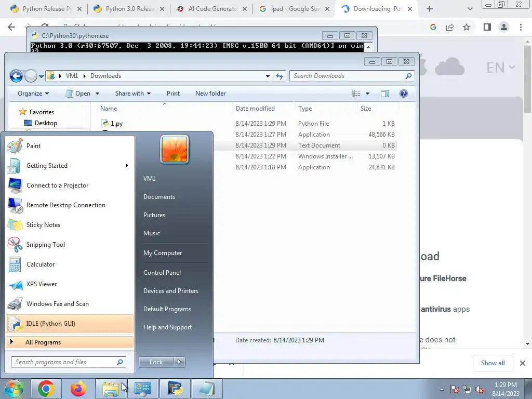Sort by Date modified column

point(255,109)
